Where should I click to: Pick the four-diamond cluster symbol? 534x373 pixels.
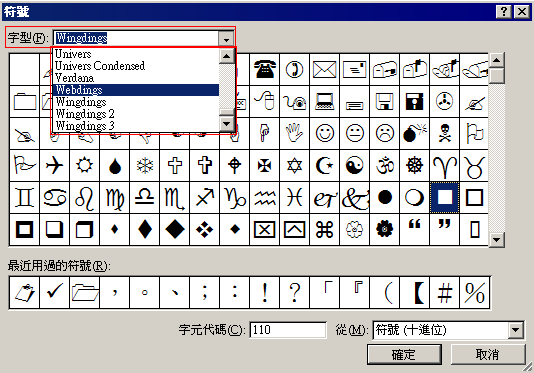pyautogui.click(x=204, y=230)
